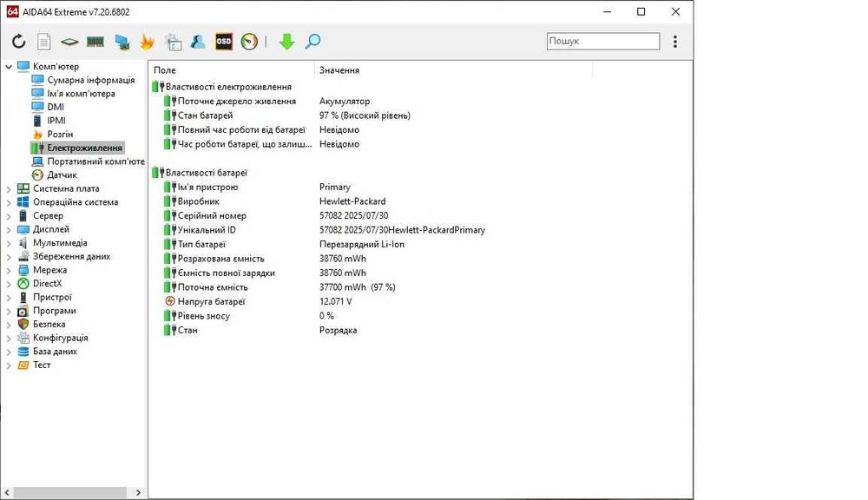868x500 pixels.
Task: Click the report checklist toolbar icon
Action: [x=173, y=42]
